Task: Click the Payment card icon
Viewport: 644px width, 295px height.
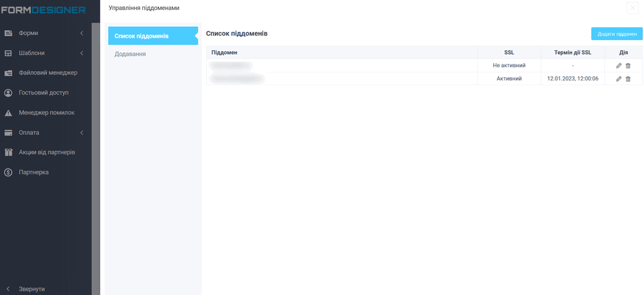Action: (9, 133)
